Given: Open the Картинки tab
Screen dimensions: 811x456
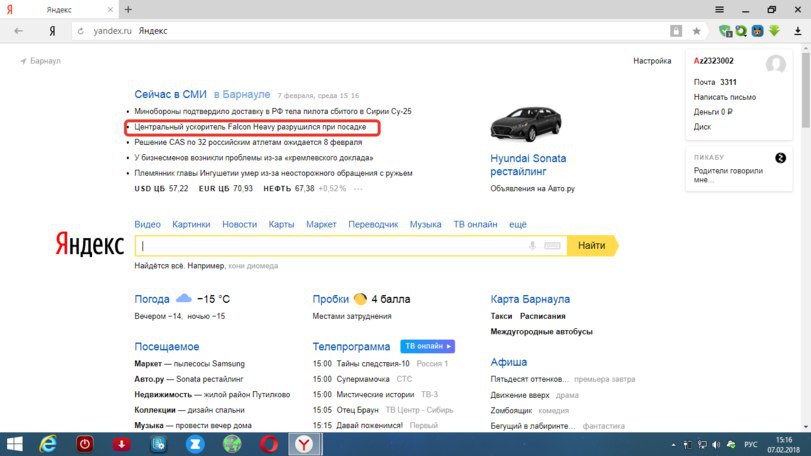Looking at the screenshot, I should (x=191, y=224).
